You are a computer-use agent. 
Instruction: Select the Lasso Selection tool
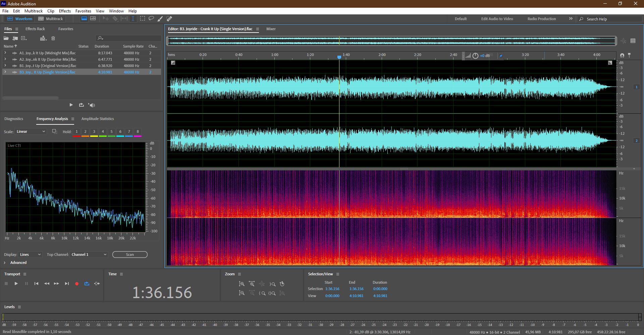[x=151, y=19]
